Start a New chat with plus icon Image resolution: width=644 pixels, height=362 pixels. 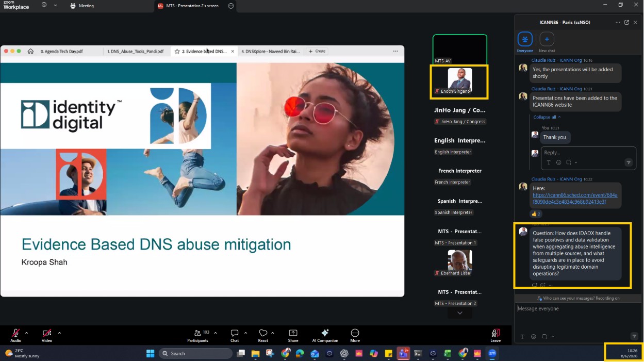547,39
